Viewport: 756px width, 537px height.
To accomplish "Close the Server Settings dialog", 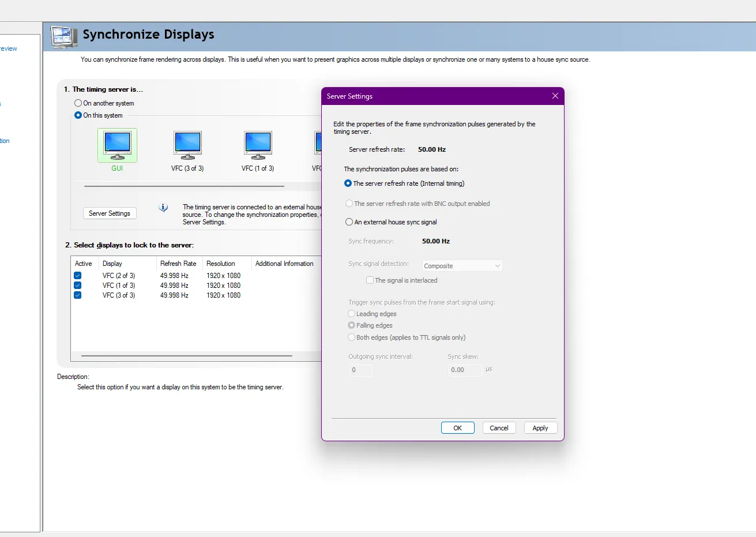I will click(x=555, y=96).
